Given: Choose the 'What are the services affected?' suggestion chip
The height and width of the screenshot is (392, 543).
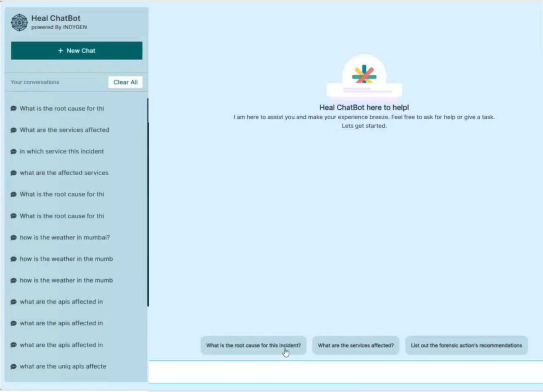Looking at the screenshot, I should tap(355, 345).
